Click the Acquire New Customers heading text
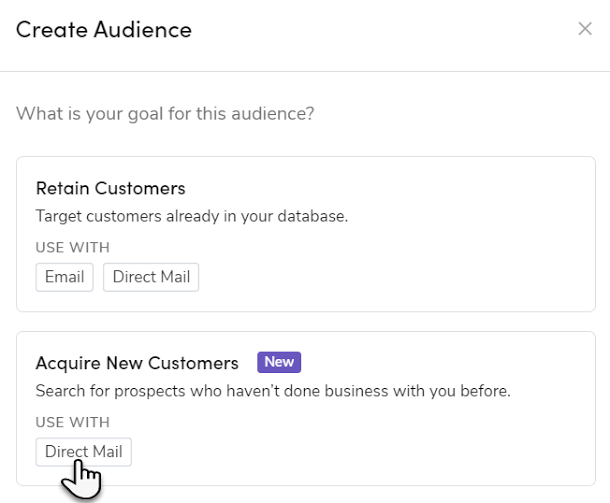 click(137, 362)
